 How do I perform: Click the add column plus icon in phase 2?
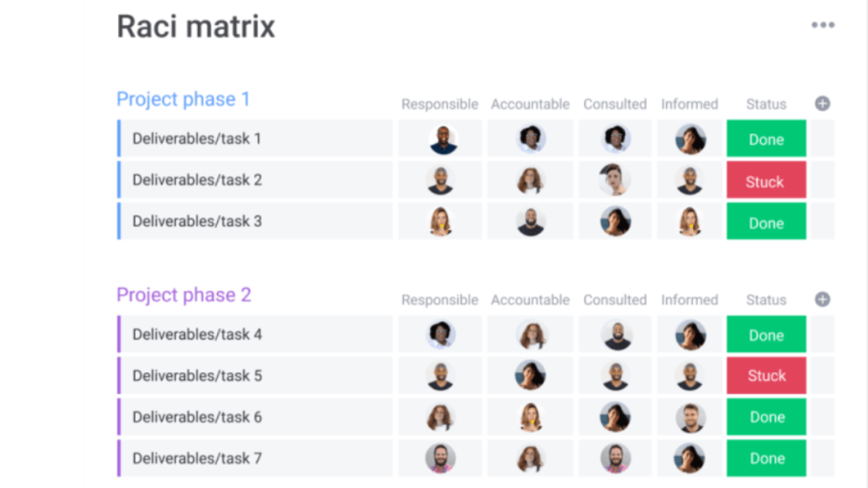(x=823, y=300)
